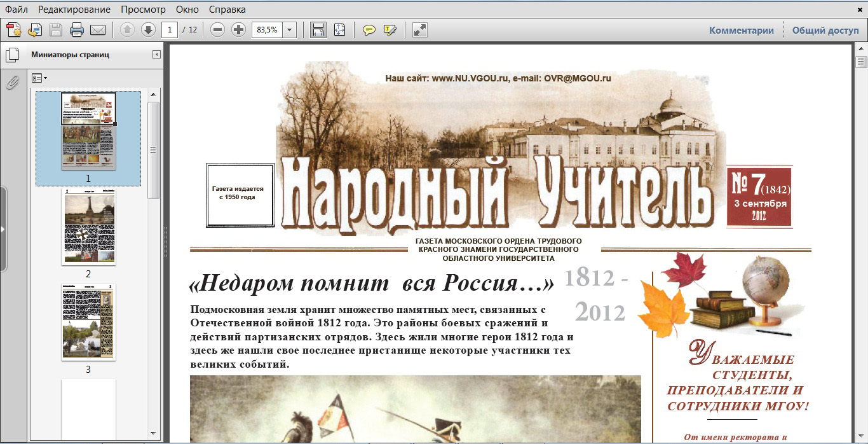Fit one full page icon

(339, 30)
